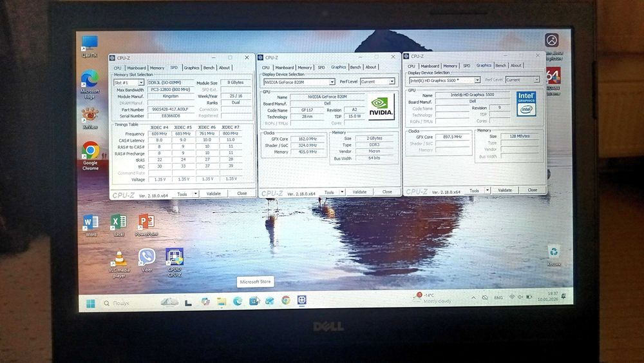The height and width of the screenshot is (363, 644).
Task: Open Copilot from the taskbar
Action: 205,302
